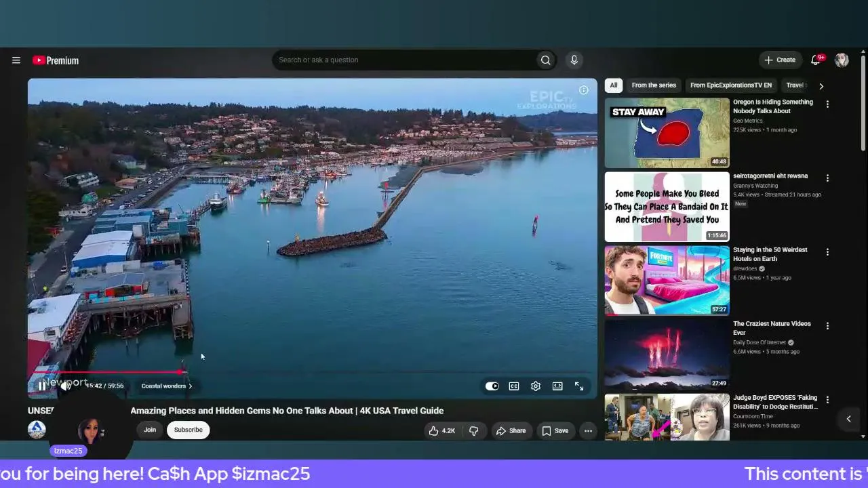This screenshot has height=488, width=868.
Task: Visit the Granny's Watching channel
Action: point(755,186)
